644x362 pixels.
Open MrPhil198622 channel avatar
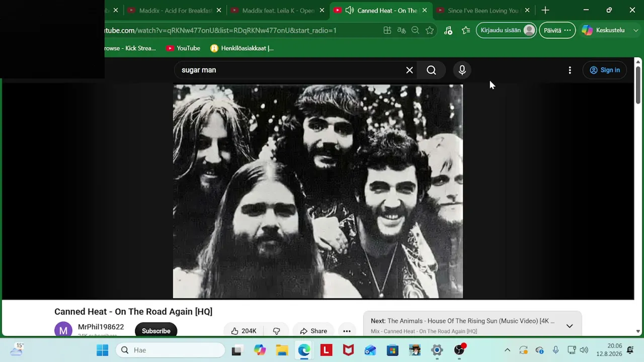pos(63,330)
